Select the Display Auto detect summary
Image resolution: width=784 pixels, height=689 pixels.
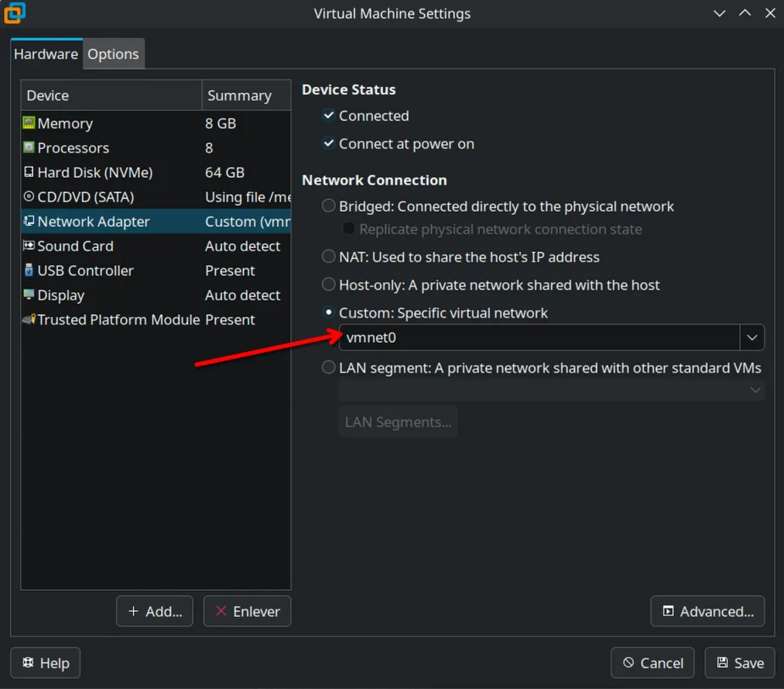[242, 295]
